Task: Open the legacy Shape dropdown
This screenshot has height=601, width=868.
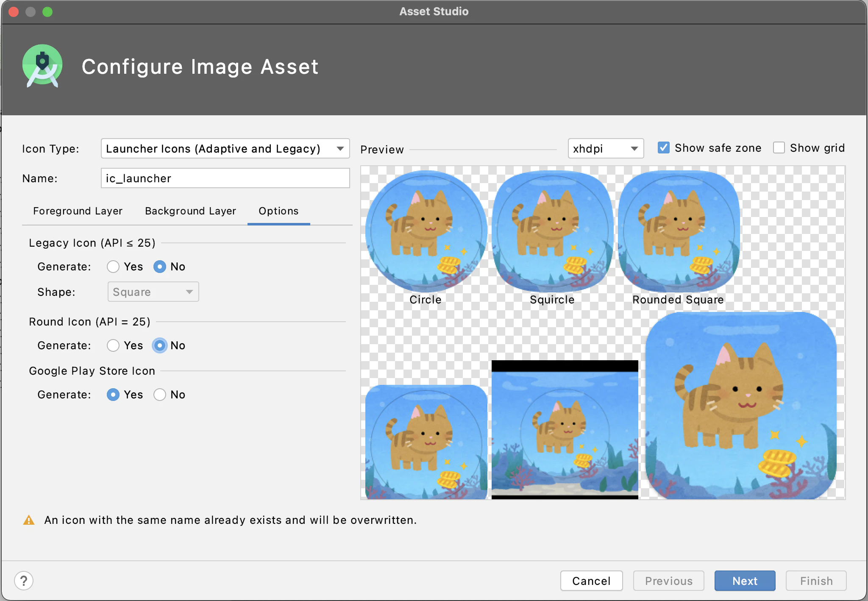Action: pyautogui.click(x=153, y=292)
